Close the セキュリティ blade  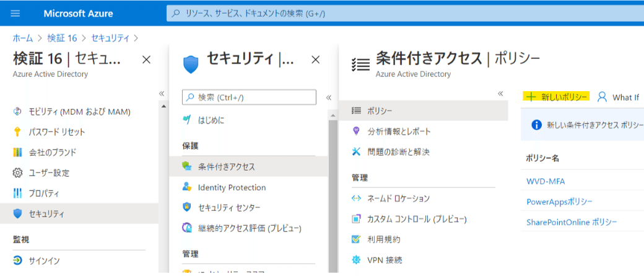[x=315, y=60]
